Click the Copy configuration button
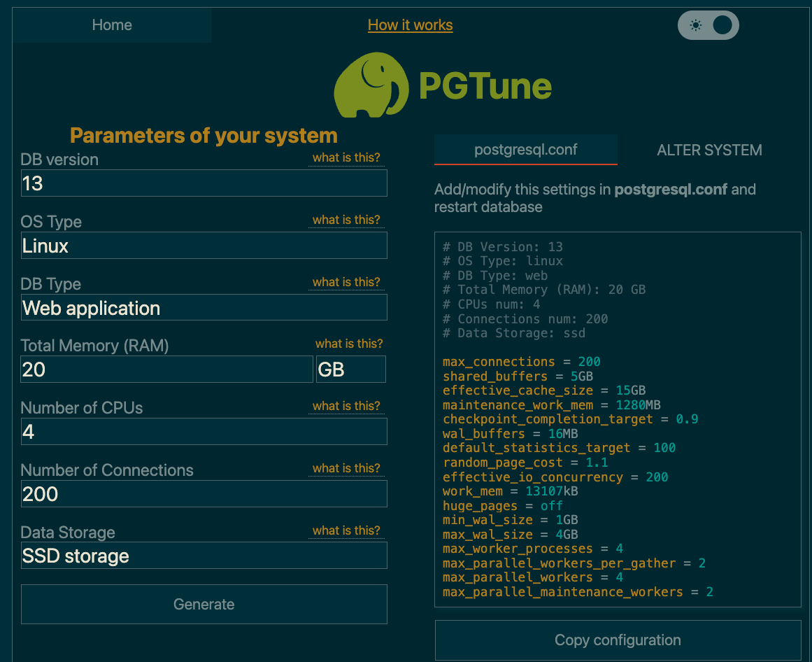 click(618, 640)
